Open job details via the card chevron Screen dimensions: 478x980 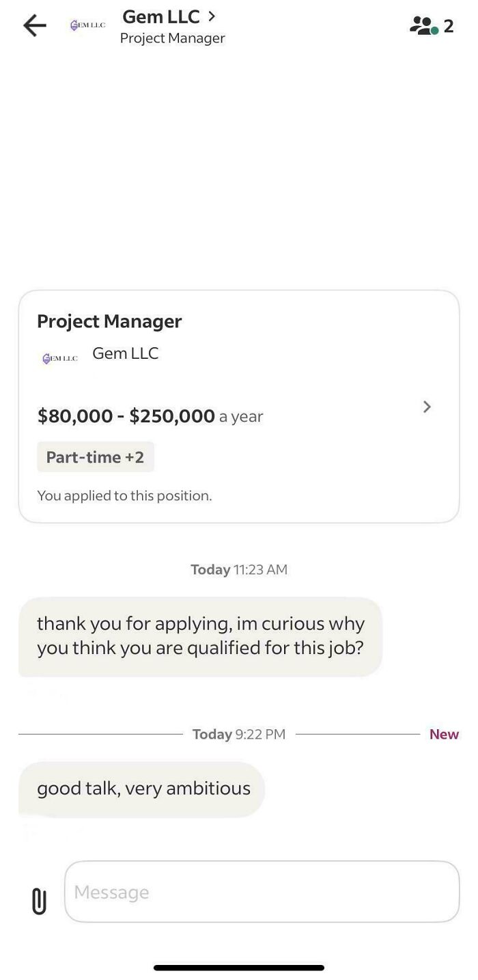[427, 407]
